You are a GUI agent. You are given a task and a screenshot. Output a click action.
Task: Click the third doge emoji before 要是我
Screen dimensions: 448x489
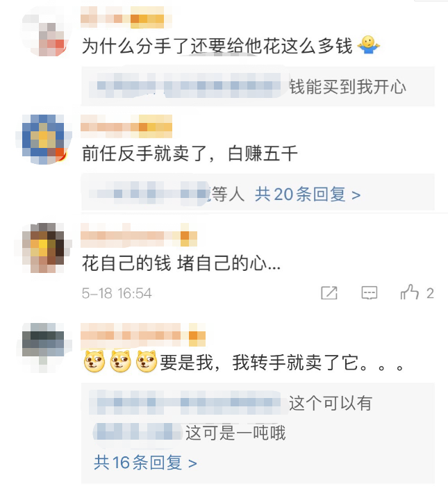tap(147, 361)
